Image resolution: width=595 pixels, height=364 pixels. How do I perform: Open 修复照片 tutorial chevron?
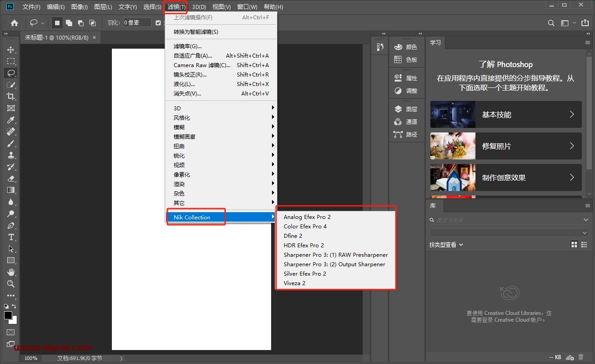[572, 146]
